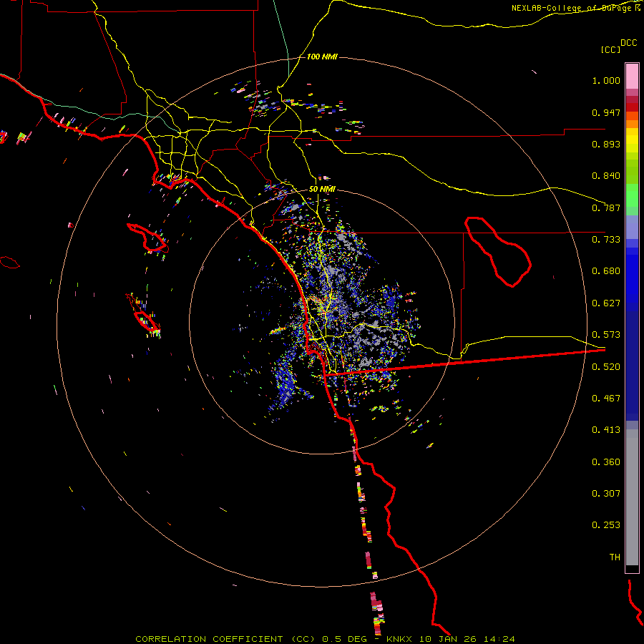Click the 0.627 scale value
Viewport: 644px width, 644px height.
(606, 303)
